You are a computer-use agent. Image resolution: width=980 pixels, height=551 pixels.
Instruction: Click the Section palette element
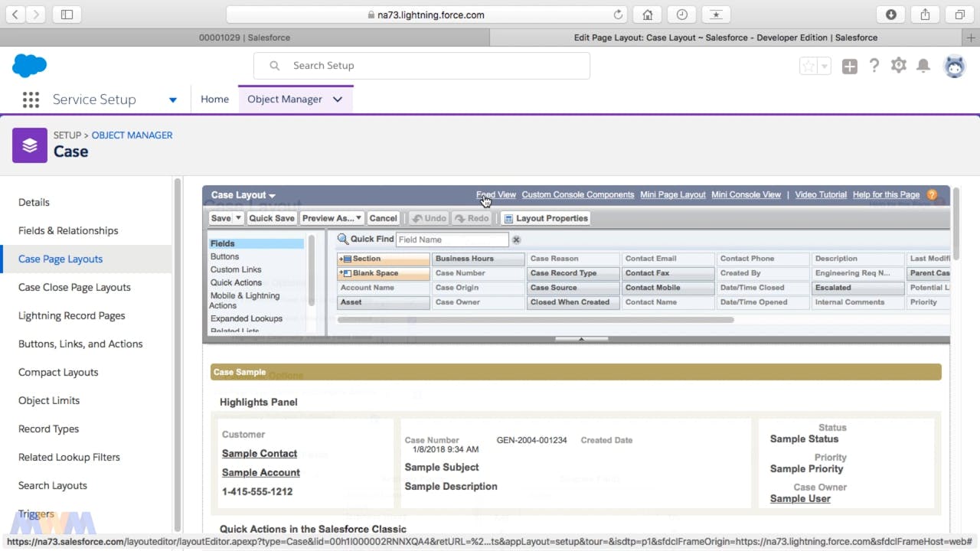(x=384, y=259)
